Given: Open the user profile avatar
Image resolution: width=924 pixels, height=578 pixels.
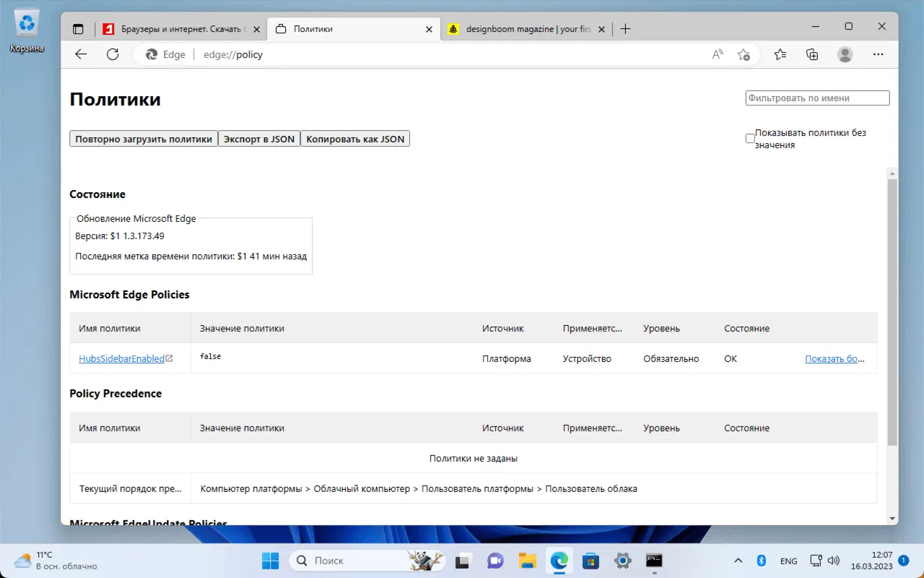Looking at the screenshot, I should [x=845, y=54].
